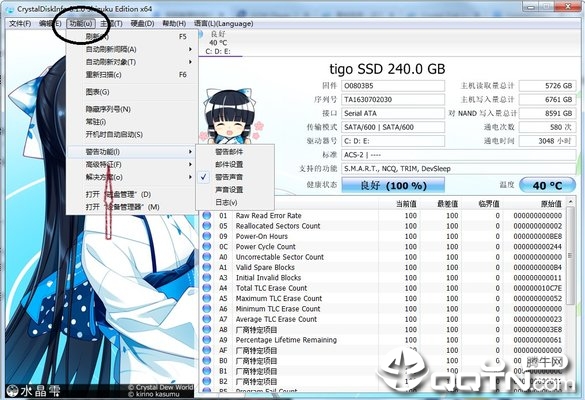
Task: Expand 解决方案(o) submenu
Action: pyautogui.click(x=132, y=177)
